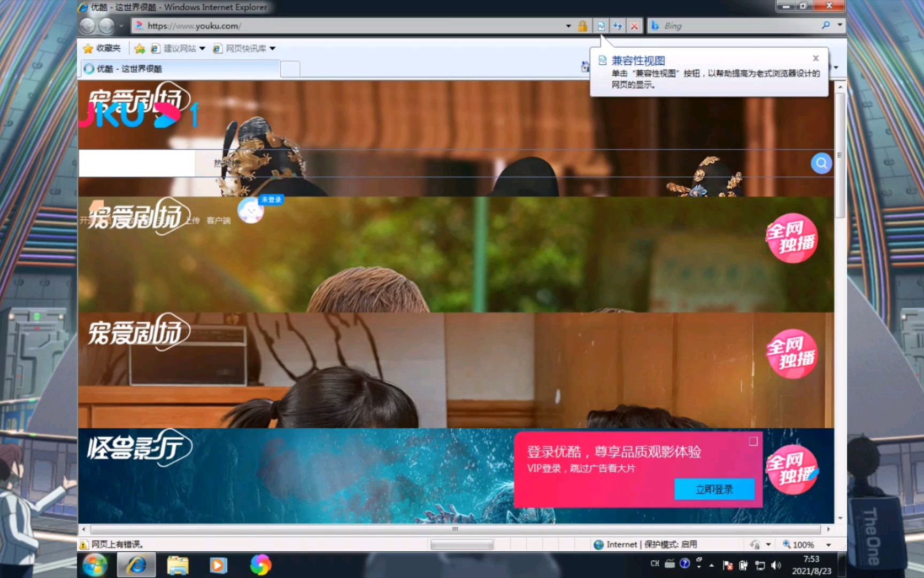Mute audio via the speaker tray icon
The height and width of the screenshot is (578, 924).
click(x=777, y=564)
